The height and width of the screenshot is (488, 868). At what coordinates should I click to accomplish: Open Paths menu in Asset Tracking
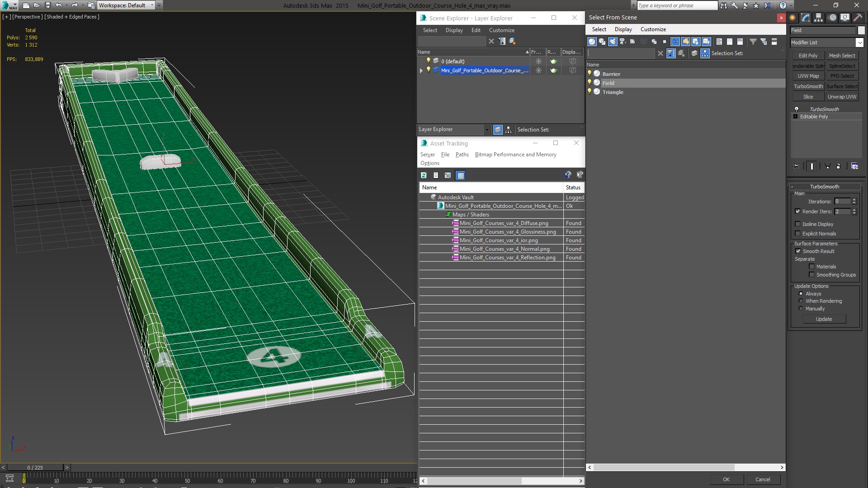point(462,155)
